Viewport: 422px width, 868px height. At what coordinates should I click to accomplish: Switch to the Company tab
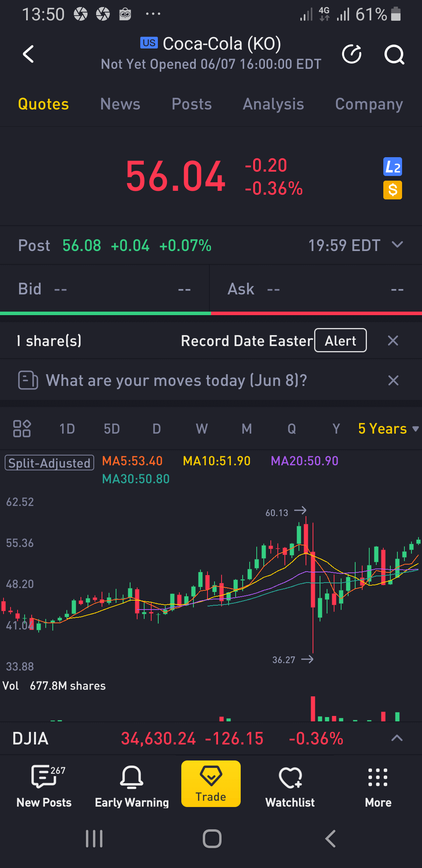369,104
